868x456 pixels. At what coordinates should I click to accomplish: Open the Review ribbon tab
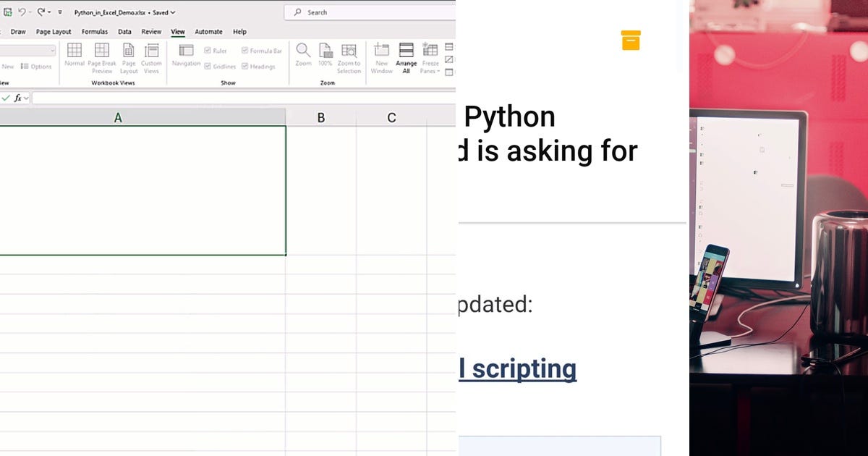[151, 31]
